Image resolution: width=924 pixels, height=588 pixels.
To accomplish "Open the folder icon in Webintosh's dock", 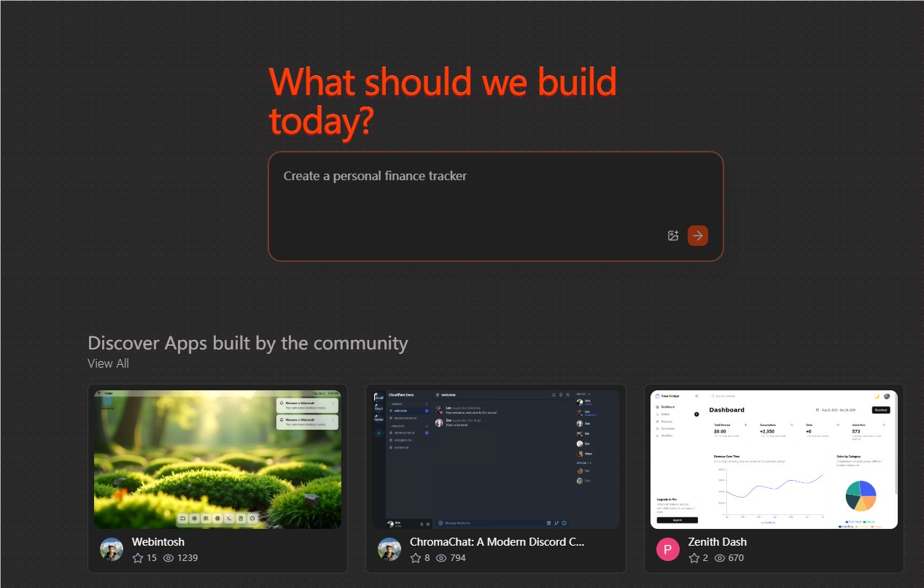I will coord(183,518).
